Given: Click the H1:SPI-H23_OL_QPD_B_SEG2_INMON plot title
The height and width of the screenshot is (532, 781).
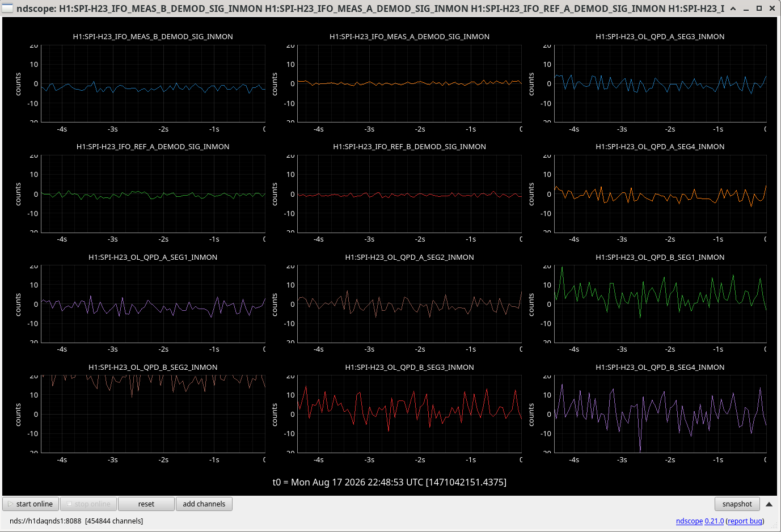Looking at the screenshot, I should [x=153, y=367].
